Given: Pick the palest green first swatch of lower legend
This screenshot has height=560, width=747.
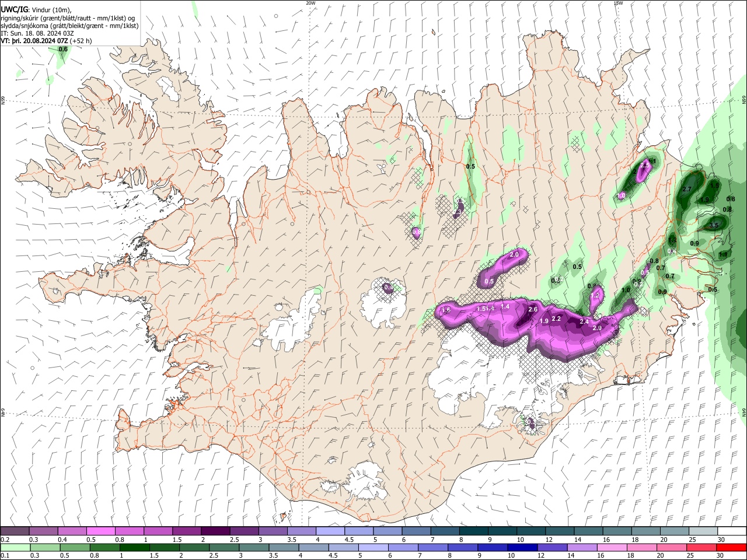Looking at the screenshot, I should point(15,547).
